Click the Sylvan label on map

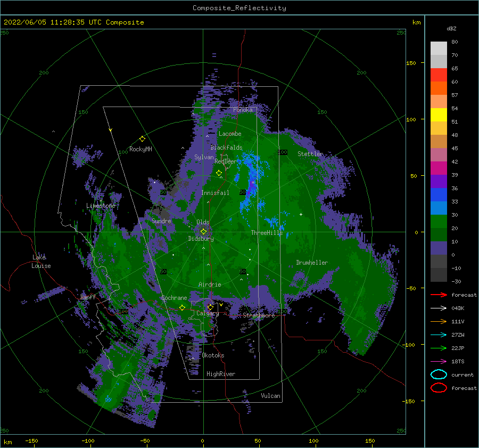(204, 157)
